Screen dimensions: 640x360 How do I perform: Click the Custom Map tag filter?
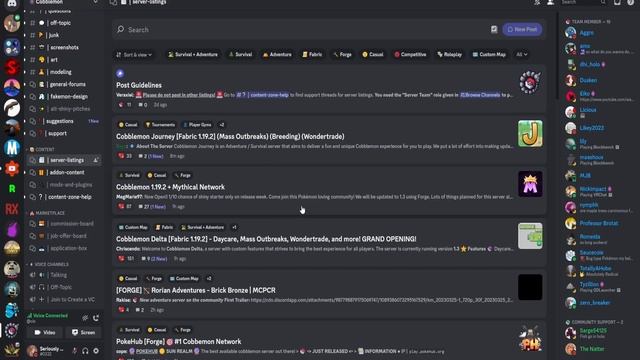[x=489, y=54]
